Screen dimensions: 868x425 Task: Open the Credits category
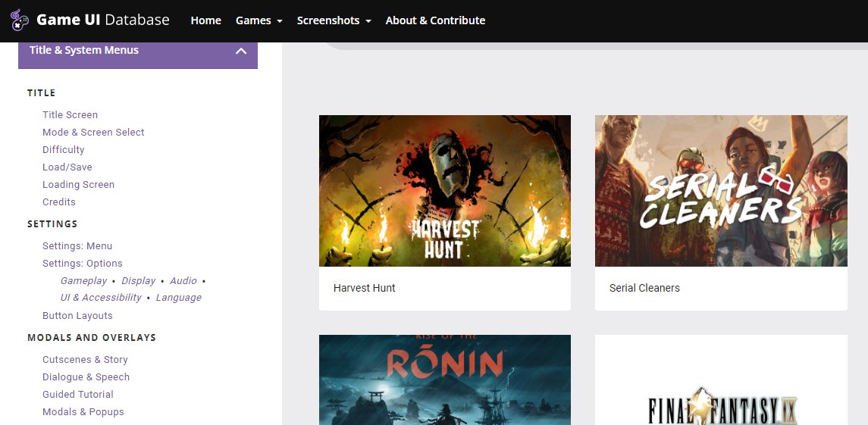58,202
